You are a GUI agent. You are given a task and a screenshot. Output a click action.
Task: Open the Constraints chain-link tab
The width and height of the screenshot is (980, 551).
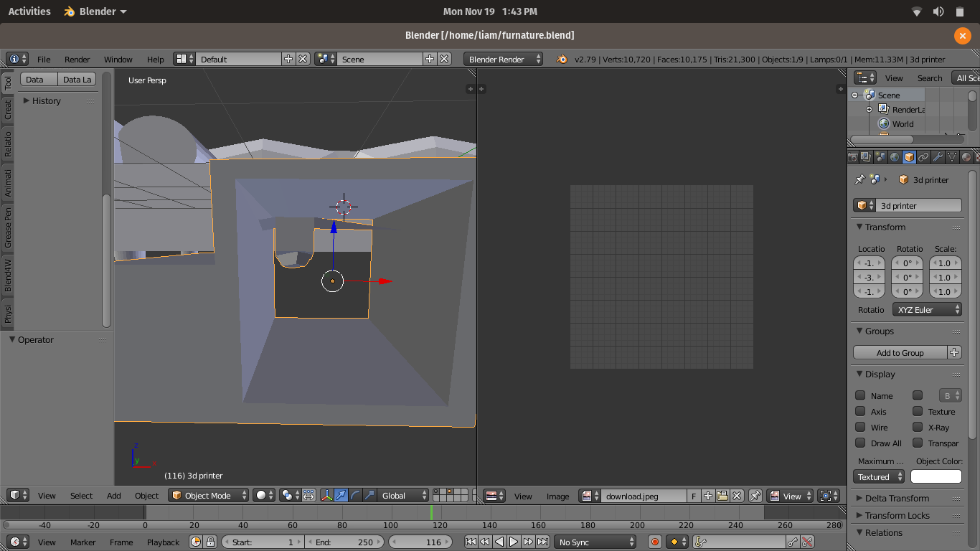coord(923,157)
